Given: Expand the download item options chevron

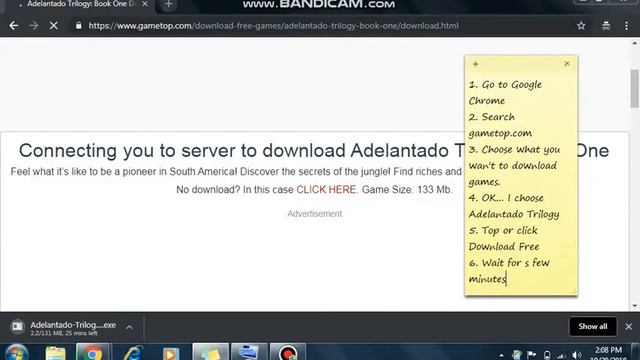Looking at the screenshot, I should click(129, 327).
